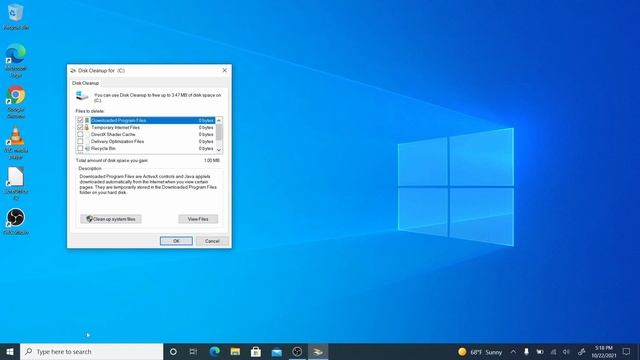
Task: Select the Google Chrome desktop shortcut
Action: point(16,102)
